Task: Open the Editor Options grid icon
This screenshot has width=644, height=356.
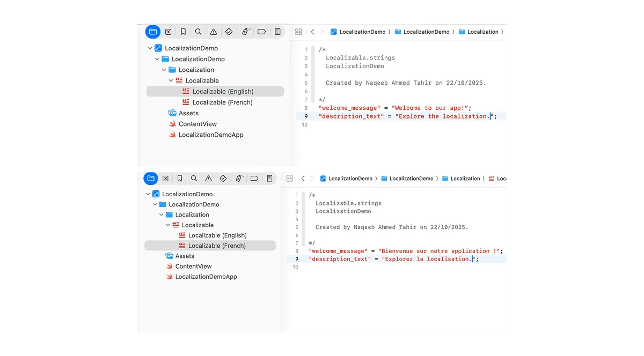Action: pyautogui.click(x=298, y=32)
